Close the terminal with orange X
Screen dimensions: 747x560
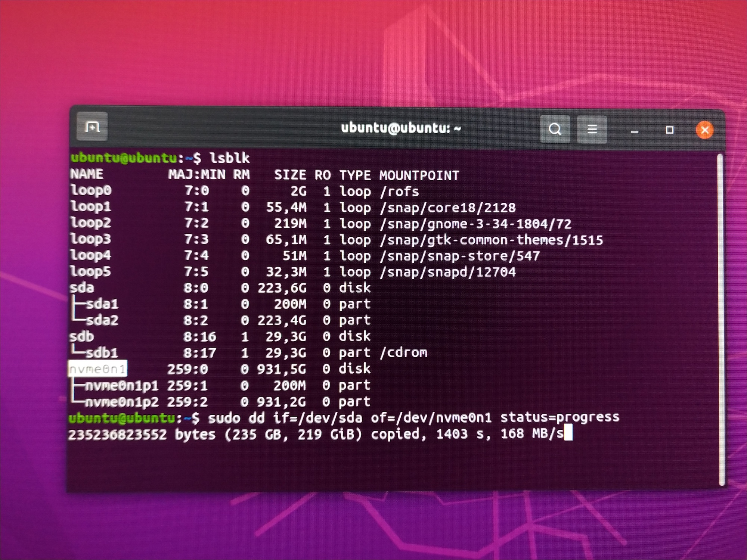coord(704,130)
